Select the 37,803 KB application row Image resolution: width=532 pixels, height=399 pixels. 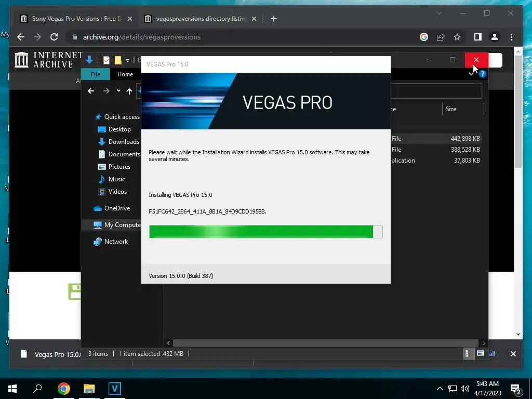(x=436, y=160)
